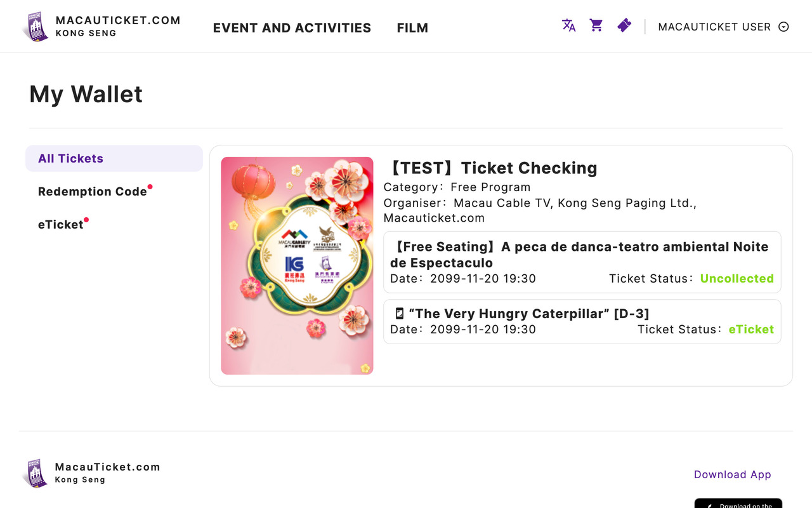Click the Date 2099-11-20 19:30 under Caterpillar
Screen dimensions: 812x508
pyautogui.click(x=463, y=329)
